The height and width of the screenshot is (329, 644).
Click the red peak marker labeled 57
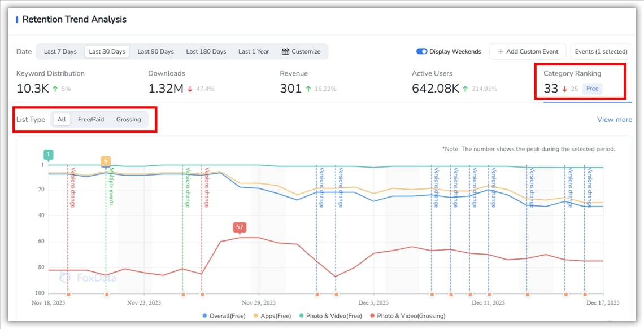pos(240,227)
